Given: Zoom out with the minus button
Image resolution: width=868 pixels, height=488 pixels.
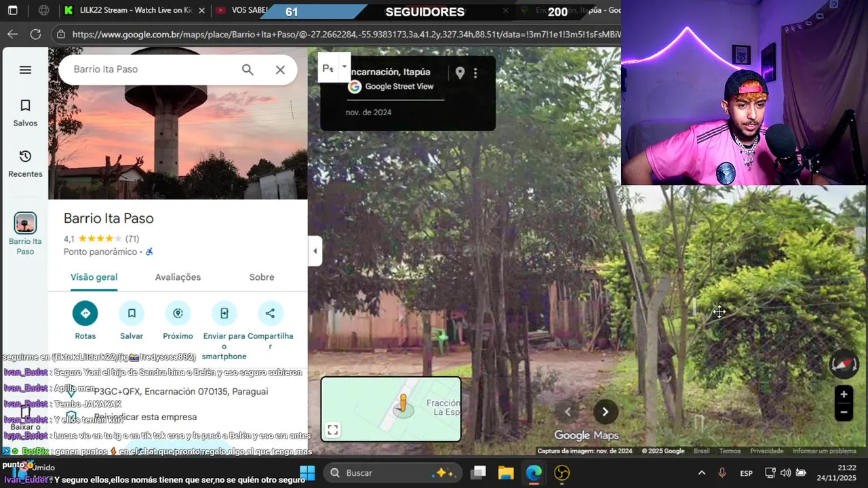Looking at the screenshot, I should [844, 412].
